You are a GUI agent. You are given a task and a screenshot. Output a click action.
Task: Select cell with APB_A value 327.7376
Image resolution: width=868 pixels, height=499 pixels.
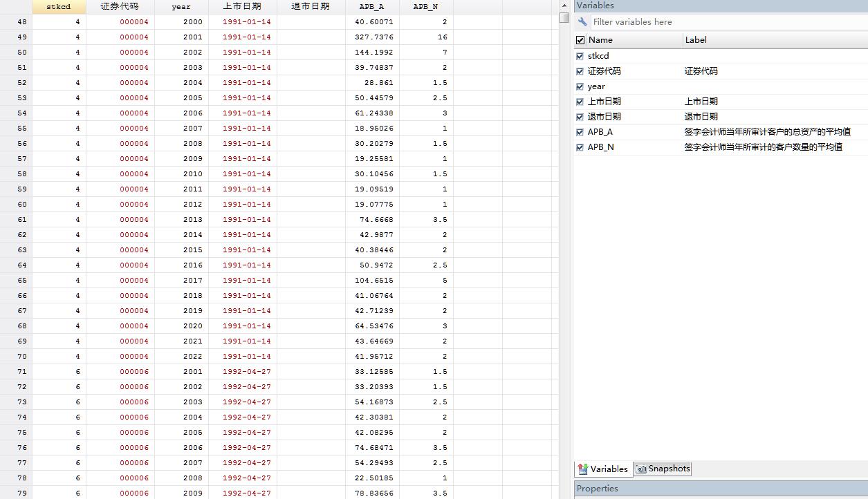pos(372,37)
